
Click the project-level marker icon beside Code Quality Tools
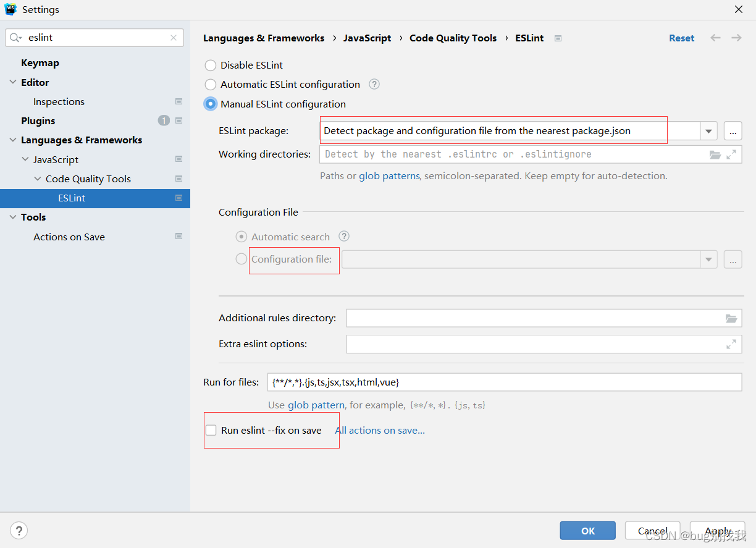[178, 179]
